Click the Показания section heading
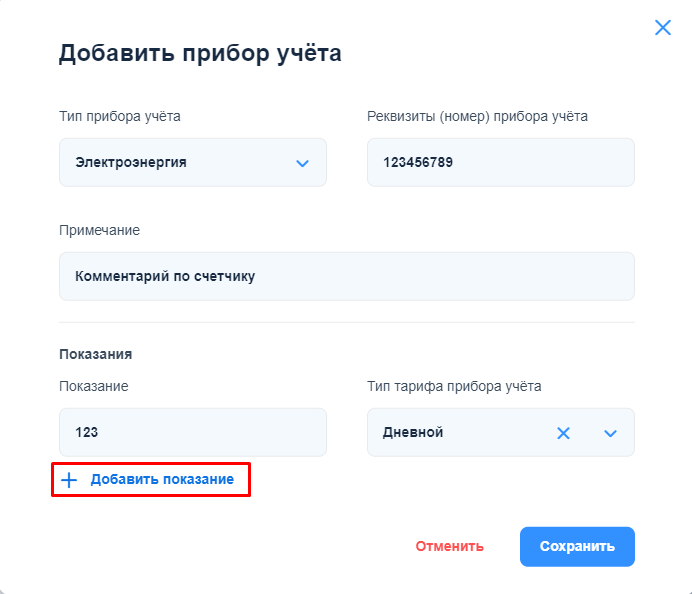692x594 pixels. tap(96, 354)
